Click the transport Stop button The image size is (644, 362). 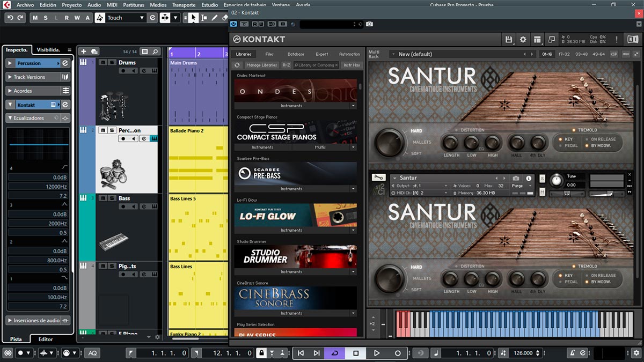click(356, 353)
